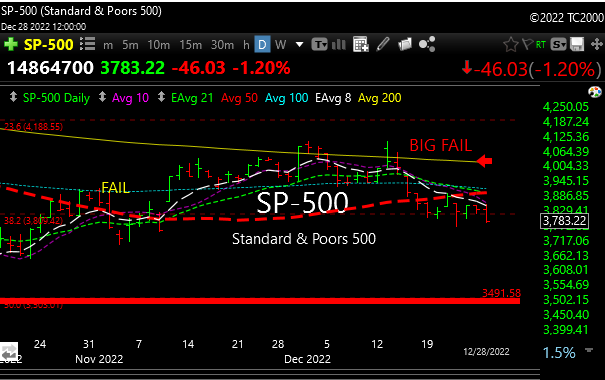Screen dimensions: 605x380
Task: Expand the timeframe dropdown arrow
Action: [x=299, y=45]
